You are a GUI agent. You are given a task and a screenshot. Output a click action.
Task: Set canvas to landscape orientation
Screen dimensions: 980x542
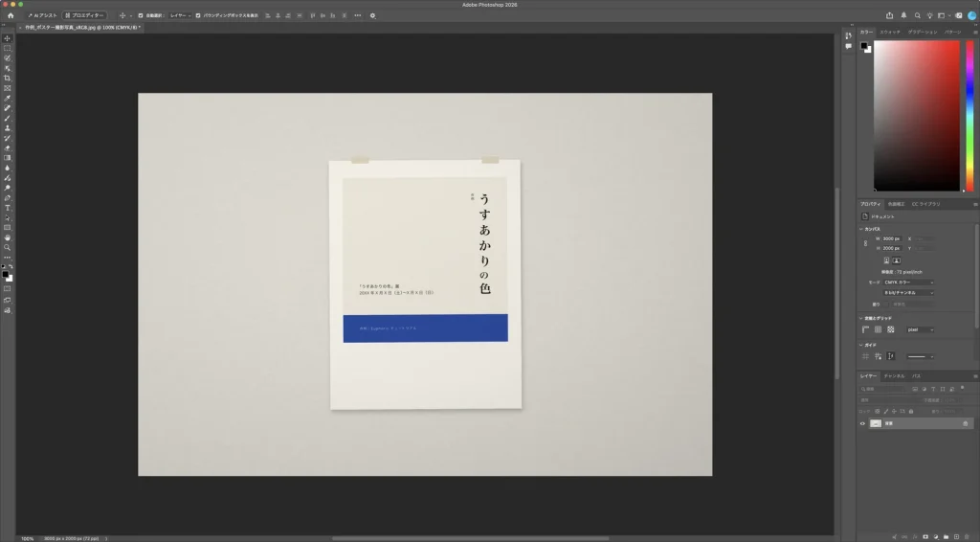(896, 260)
